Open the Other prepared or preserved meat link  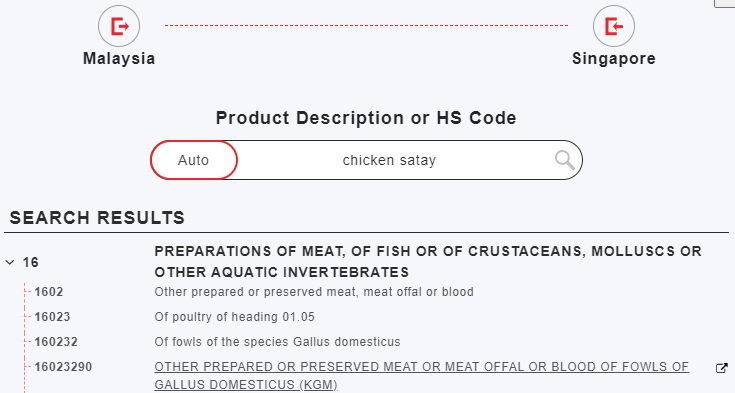click(421, 376)
